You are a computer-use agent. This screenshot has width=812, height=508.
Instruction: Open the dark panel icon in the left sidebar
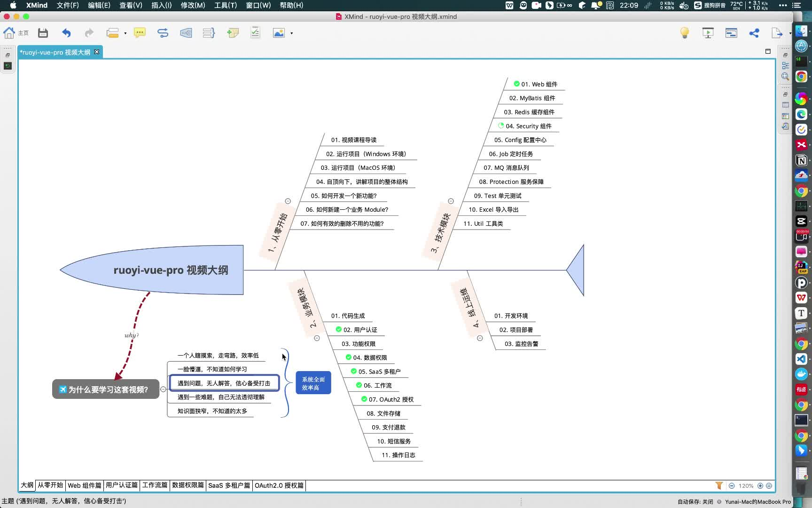coord(8,66)
